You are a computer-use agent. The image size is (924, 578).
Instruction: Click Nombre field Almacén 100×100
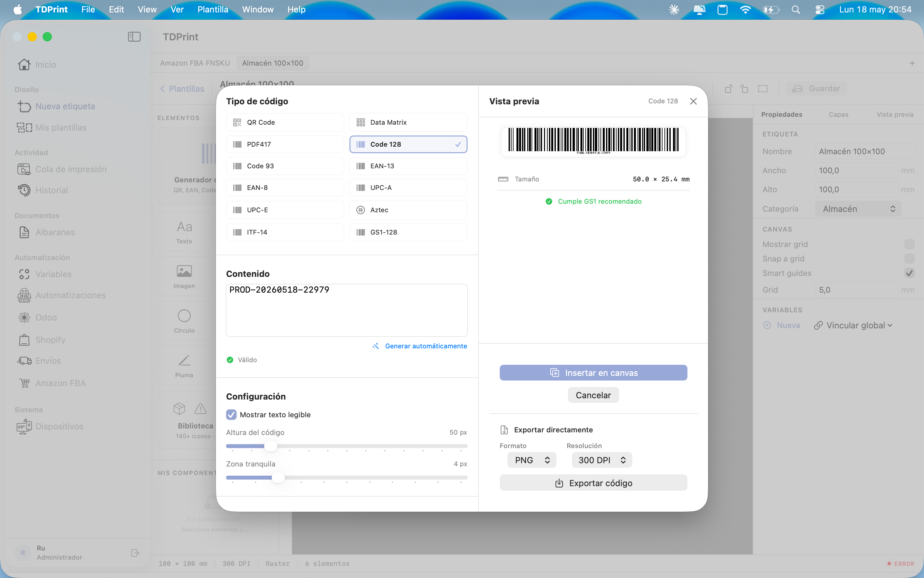(x=865, y=151)
